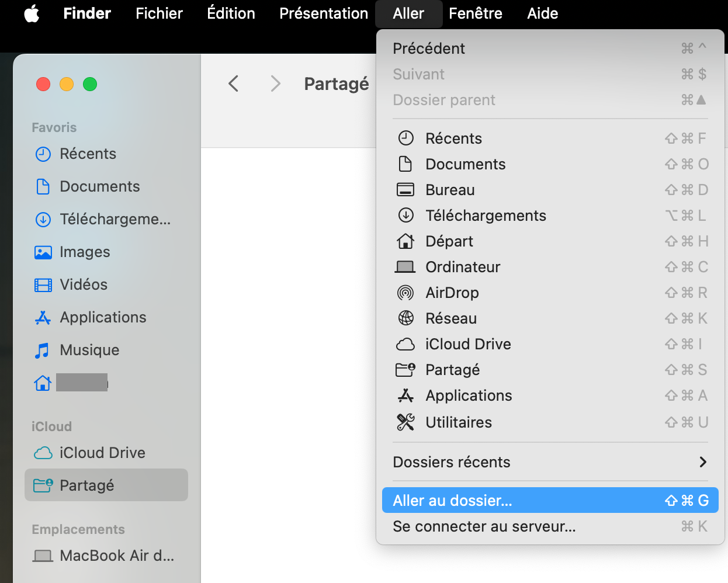Select Récents label in the sidebar
728x583 pixels.
coord(88,154)
